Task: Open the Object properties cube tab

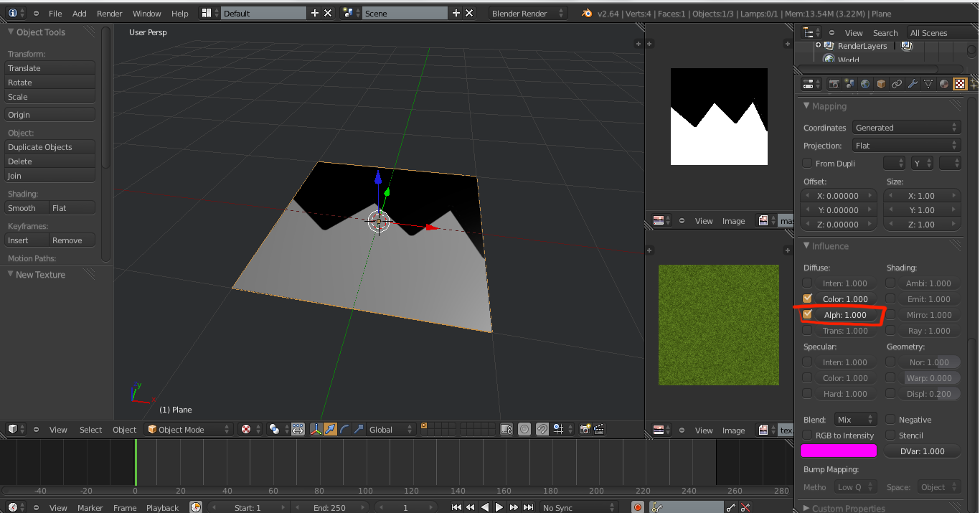Action: (x=881, y=84)
